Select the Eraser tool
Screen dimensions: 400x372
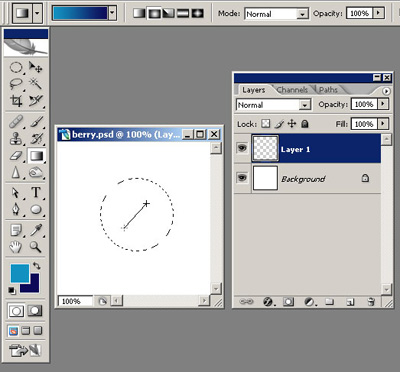click(x=16, y=156)
